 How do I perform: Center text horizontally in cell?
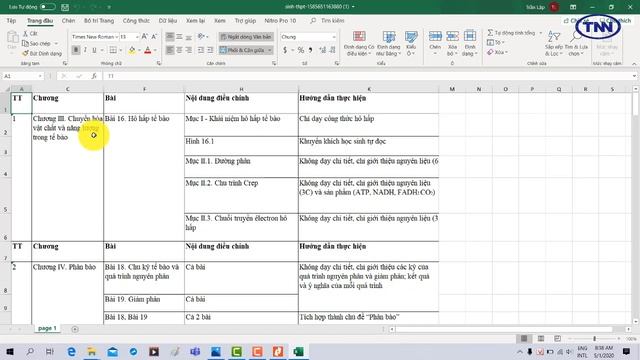point(179,50)
